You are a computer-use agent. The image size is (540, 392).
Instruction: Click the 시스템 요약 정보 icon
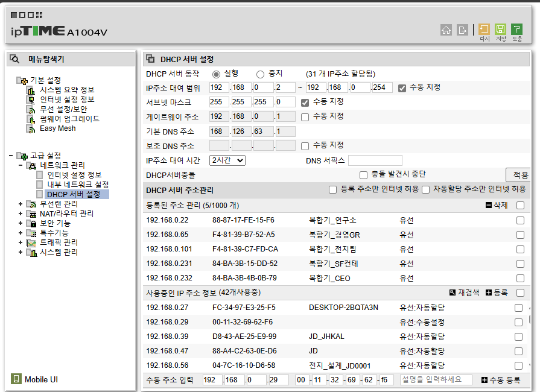[31, 90]
